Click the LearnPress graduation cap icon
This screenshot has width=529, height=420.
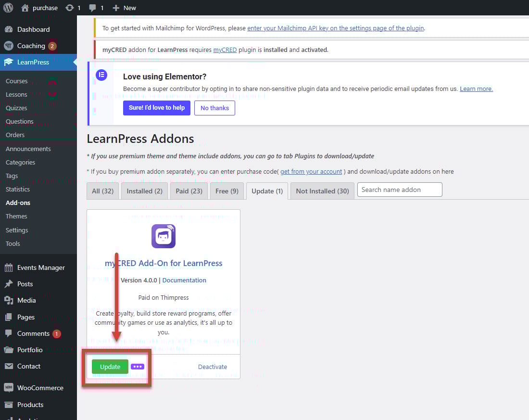tap(9, 62)
